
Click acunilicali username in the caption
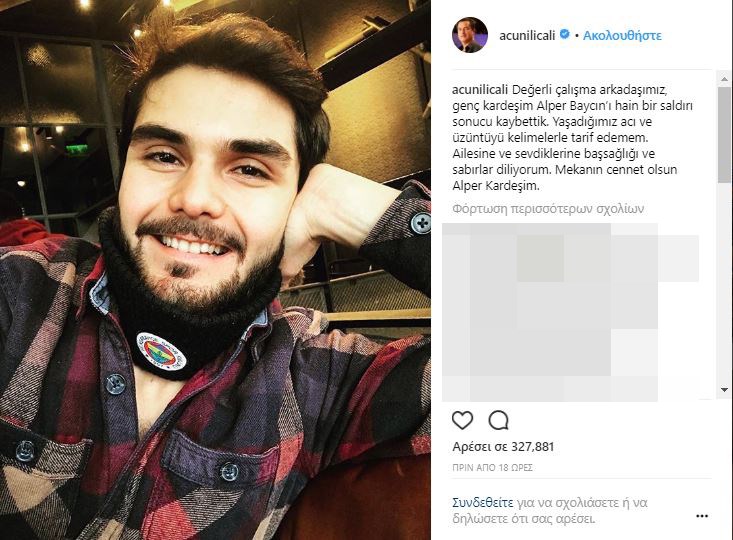pos(480,90)
